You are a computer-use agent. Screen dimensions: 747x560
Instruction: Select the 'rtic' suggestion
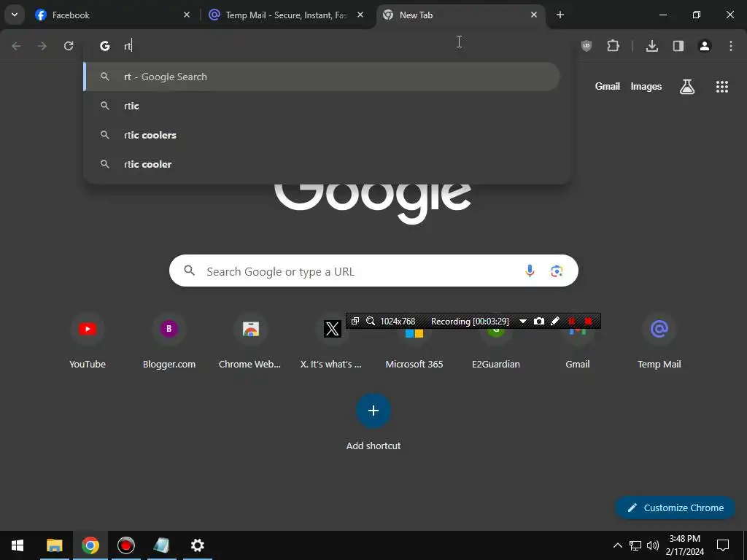click(322, 106)
